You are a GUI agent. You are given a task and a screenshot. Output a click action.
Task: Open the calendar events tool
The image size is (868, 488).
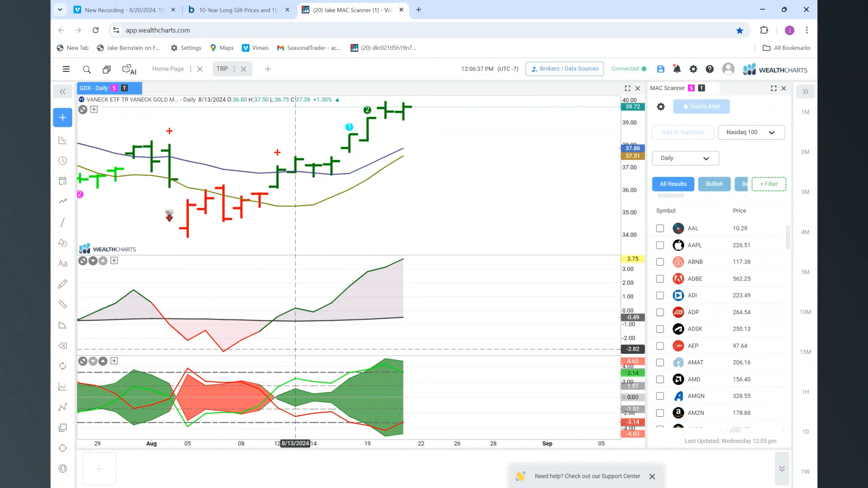(x=63, y=181)
